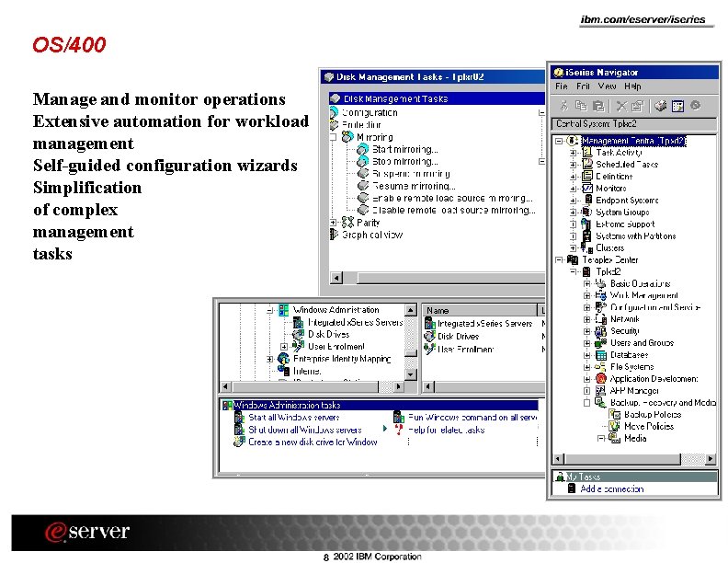Select 'Resume mirroring...' task
The height and width of the screenshot is (563, 728).
(x=414, y=186)
